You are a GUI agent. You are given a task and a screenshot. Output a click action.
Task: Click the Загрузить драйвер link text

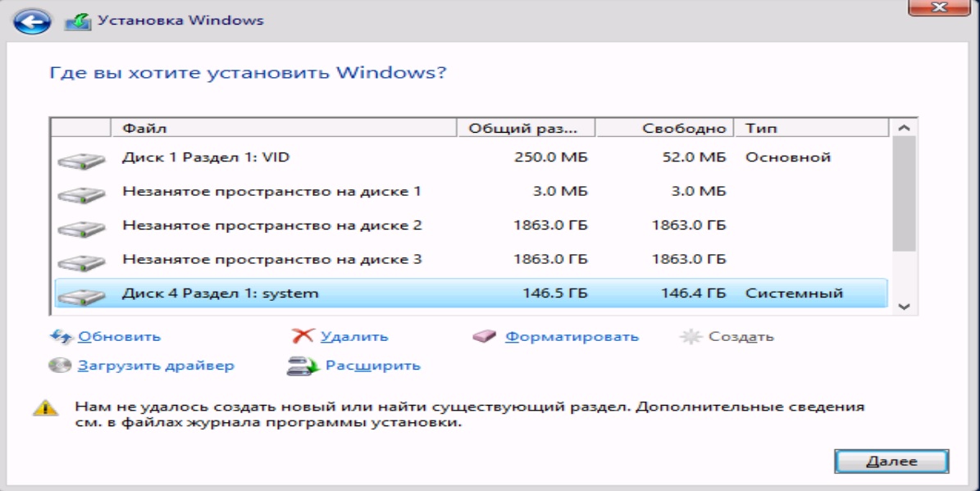pyautogui.click(x=156, y=366)
